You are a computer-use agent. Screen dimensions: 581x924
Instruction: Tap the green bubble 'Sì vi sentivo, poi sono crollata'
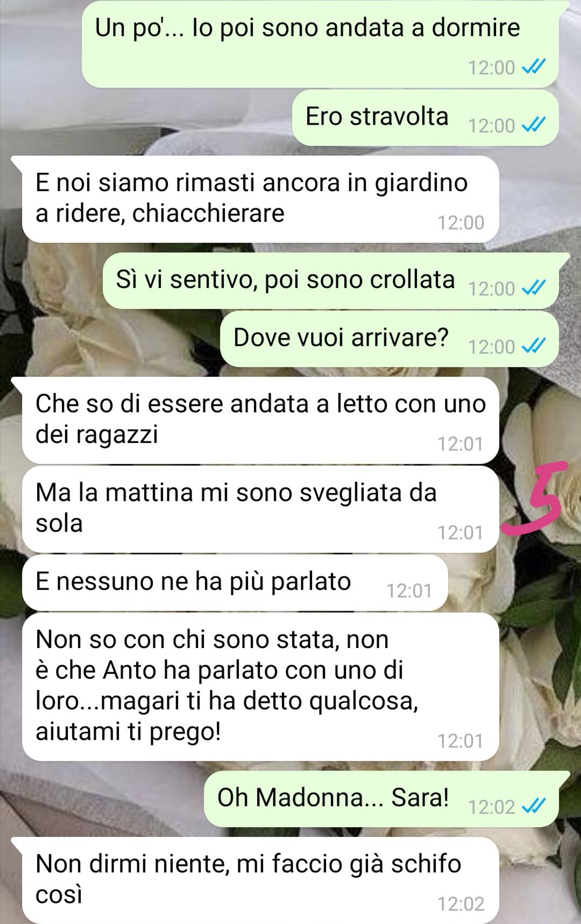330,280
